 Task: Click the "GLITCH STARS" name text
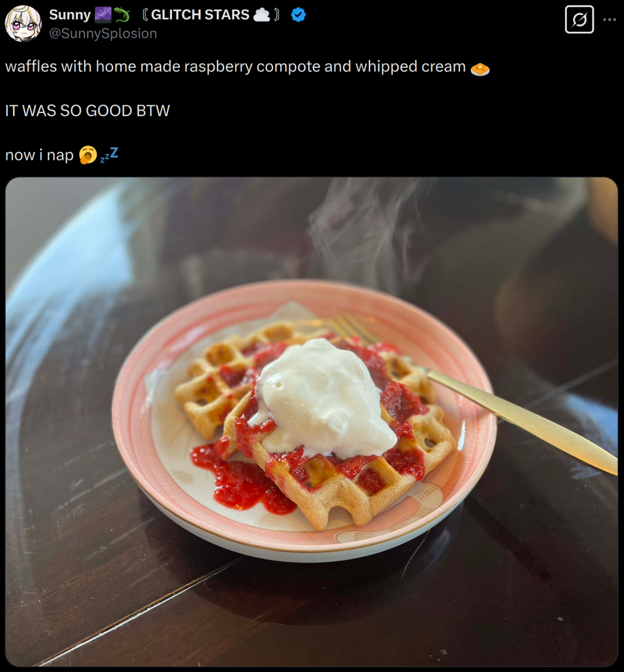[200, 15]
